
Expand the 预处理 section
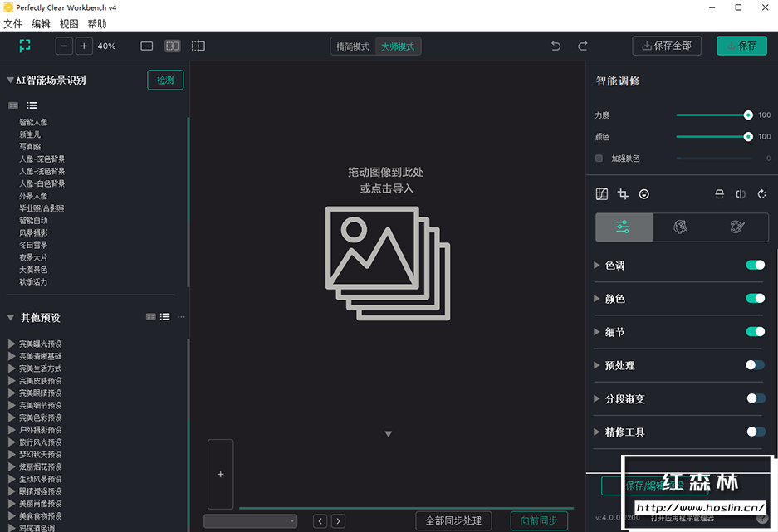[x=596, y=365]
